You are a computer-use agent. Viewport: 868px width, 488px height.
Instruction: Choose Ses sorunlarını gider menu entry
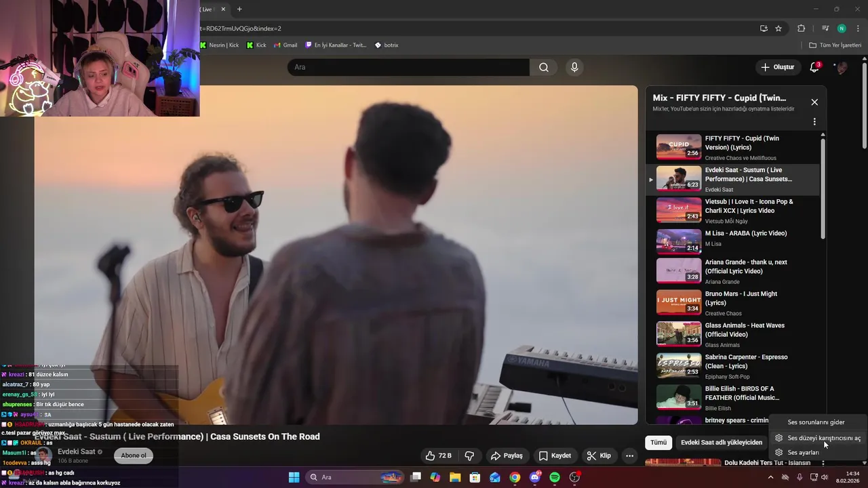tap(816, 422)
